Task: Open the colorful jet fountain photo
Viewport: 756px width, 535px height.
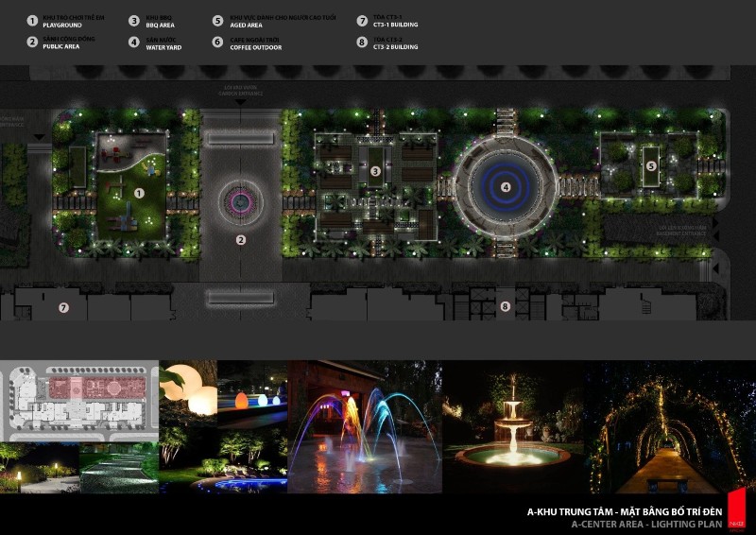Action: (364, 425)
